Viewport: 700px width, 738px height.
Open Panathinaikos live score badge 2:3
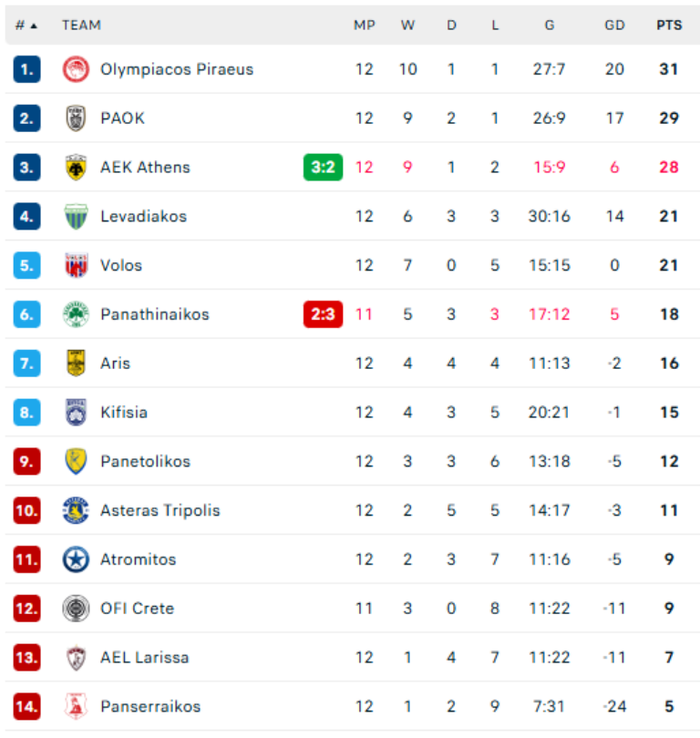point(323,314)
